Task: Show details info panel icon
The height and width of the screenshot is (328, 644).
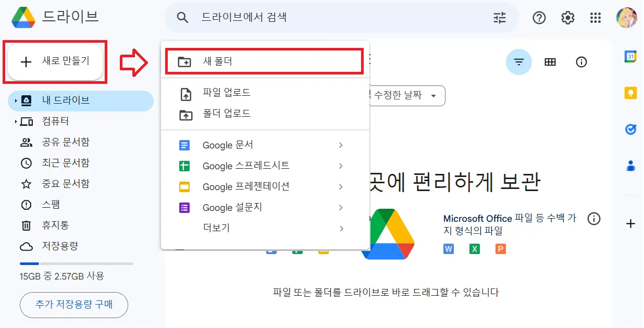Action: 581,62
